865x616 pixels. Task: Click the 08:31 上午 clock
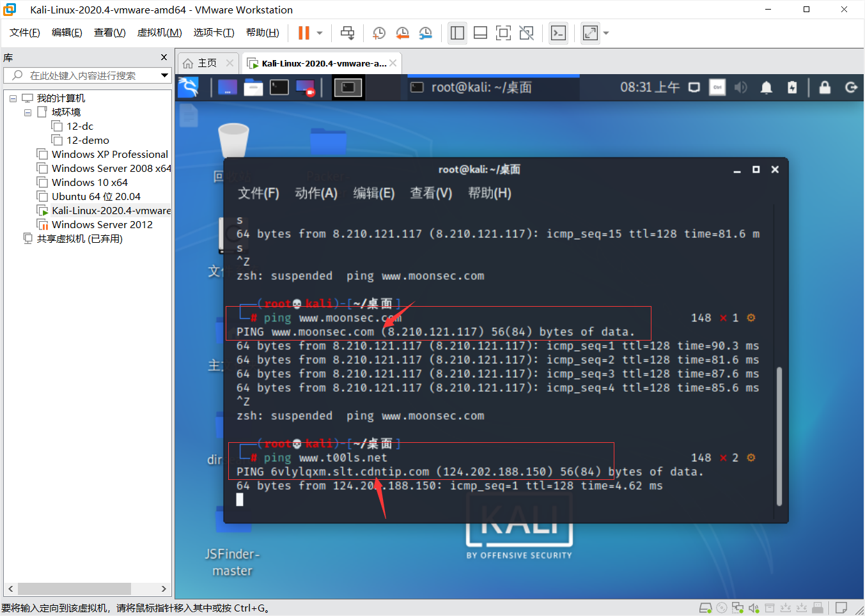(x=650, y=87)
